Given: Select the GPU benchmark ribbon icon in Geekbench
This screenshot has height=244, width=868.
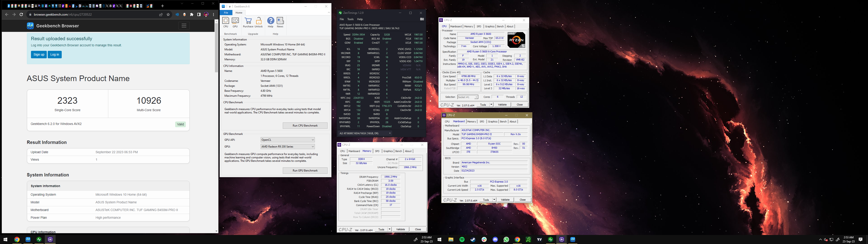Looking at the screenshot, I should point(235,22).
